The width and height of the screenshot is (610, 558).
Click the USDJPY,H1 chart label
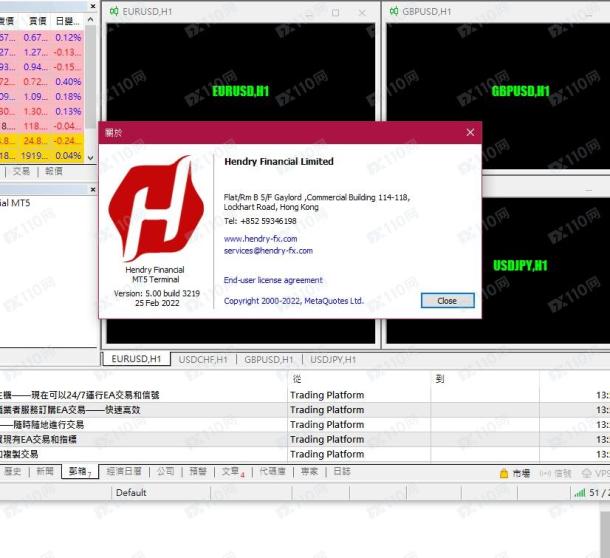pos(520,266)
